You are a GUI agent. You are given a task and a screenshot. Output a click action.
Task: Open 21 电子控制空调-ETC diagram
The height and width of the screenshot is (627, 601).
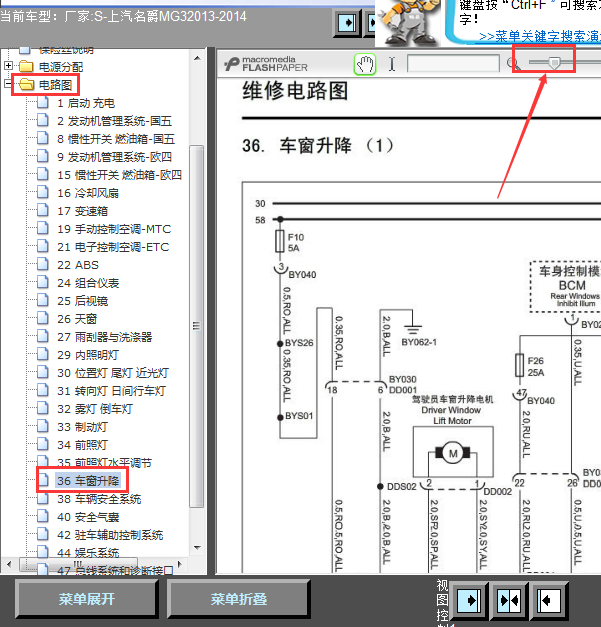pyautogui.click(x=113, y=247)
